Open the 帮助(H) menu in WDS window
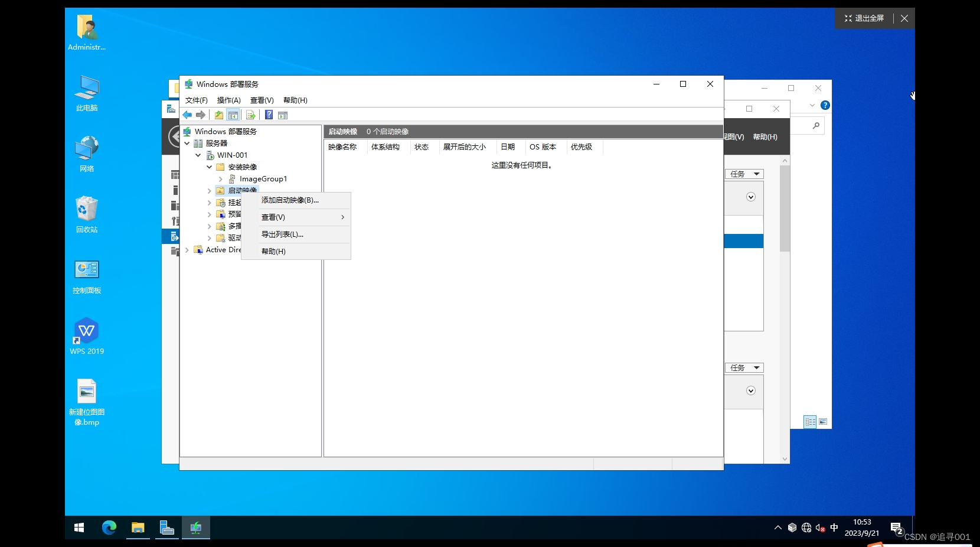Screen dimensions: 980x547 (295, 100)
